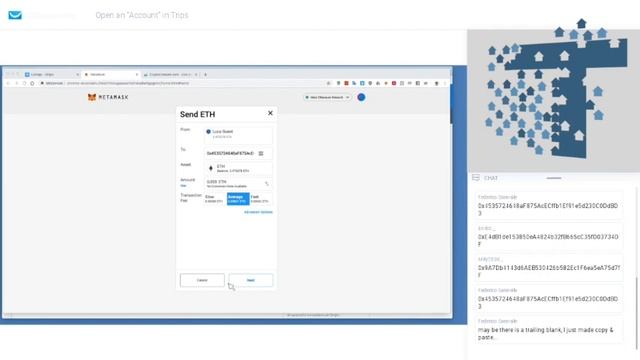
Task: Select the Fast transaction fee
Action: tap(261, 199)
